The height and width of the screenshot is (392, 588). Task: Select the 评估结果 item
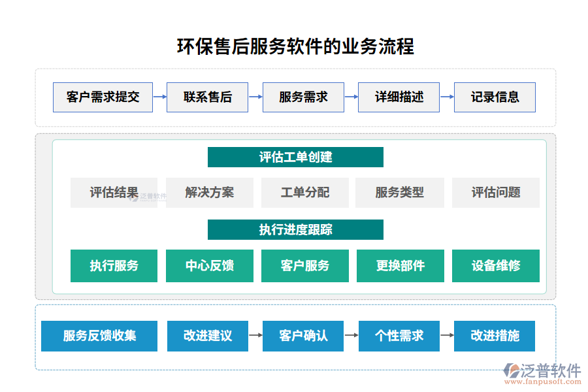tap(114, 193)
